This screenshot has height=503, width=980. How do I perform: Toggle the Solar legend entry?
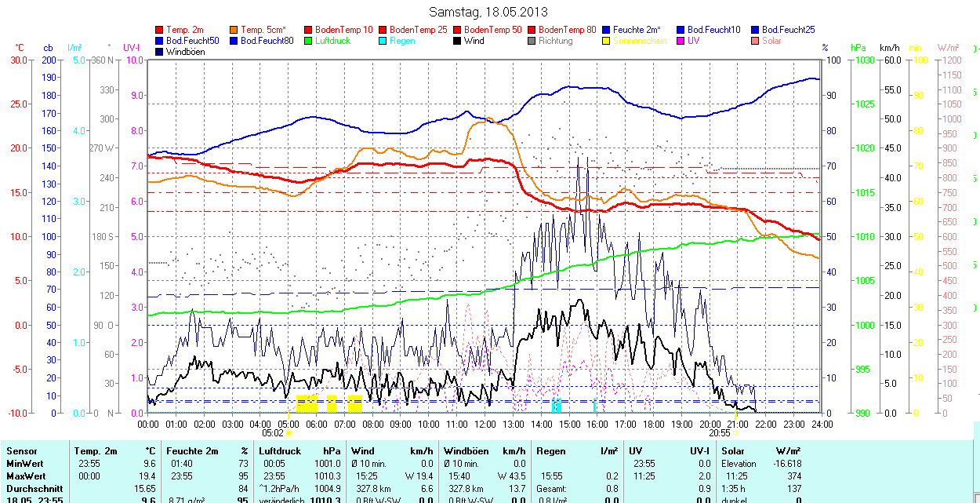[771, 41]
